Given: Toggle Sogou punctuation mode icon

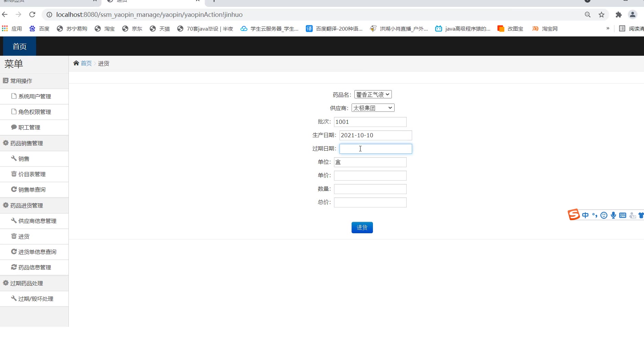Looking at the screenshot, I should tap(594, 215).
